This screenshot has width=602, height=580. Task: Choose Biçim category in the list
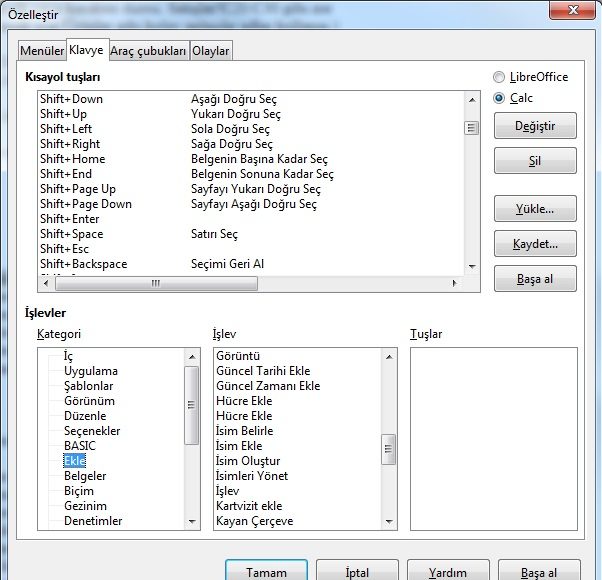tap(79, 491)
